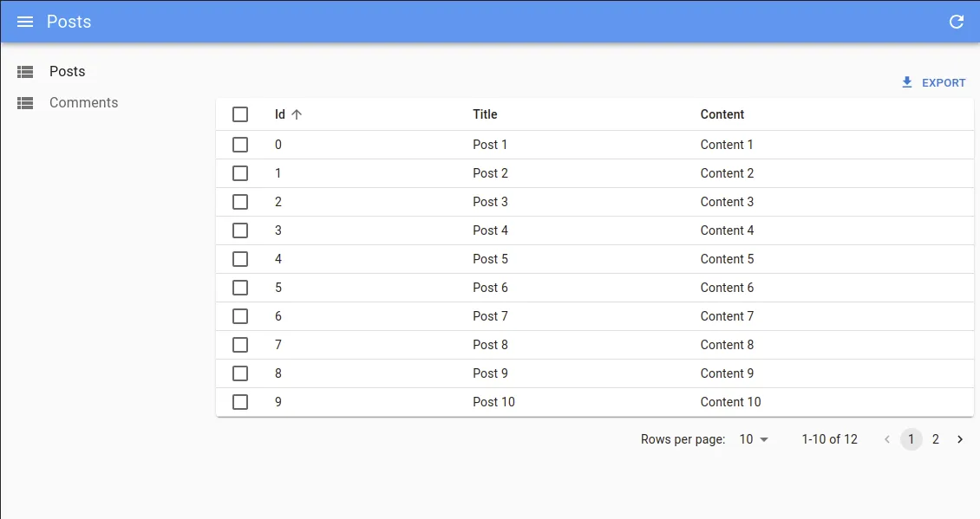Viewport: 980px width, 519px height.
Task: Check the box for Post 1 row
Action: (x=240, y=145)
